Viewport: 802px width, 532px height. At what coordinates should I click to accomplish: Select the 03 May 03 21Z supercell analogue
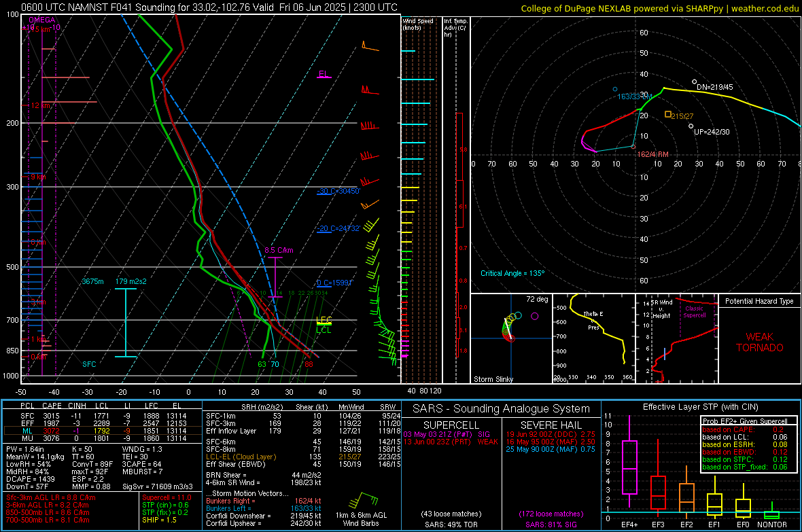tap(447, 434)
